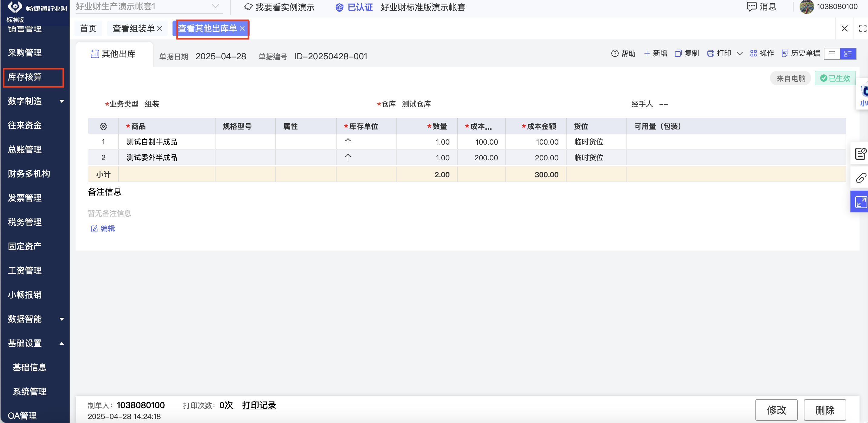Click the copy document icon
This screenshot has width=868, height=423.
678,53
